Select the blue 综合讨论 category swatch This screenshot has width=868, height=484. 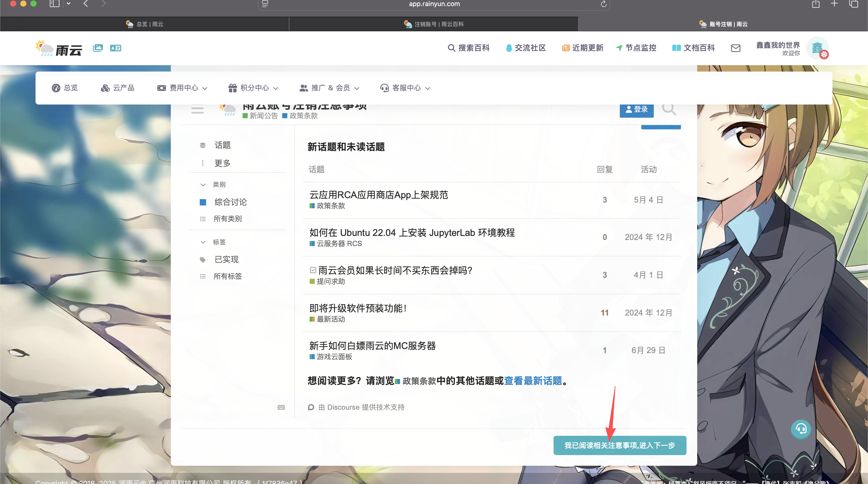point(203,202)
